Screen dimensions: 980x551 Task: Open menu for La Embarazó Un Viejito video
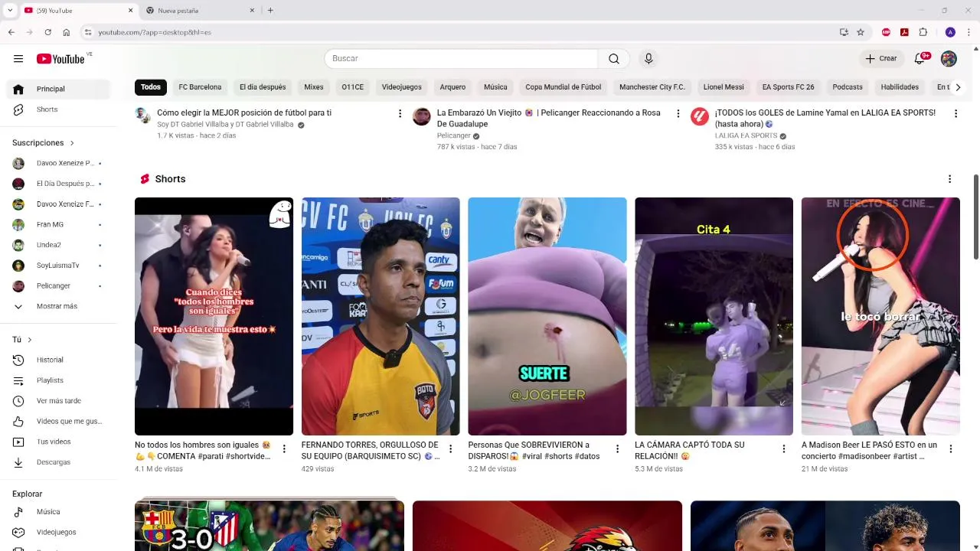pyautogui.click(x=678, y=113)
